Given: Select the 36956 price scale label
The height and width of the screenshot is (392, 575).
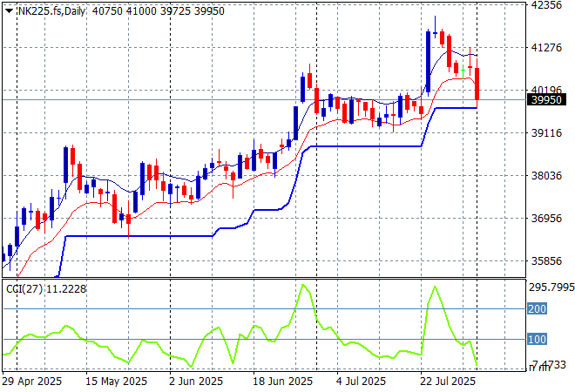Looking at the screenshot, I should coord(546,218).
